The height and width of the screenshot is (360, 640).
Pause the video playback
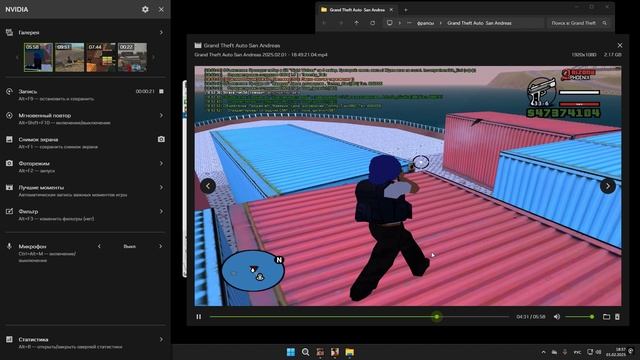coord(199,317)
